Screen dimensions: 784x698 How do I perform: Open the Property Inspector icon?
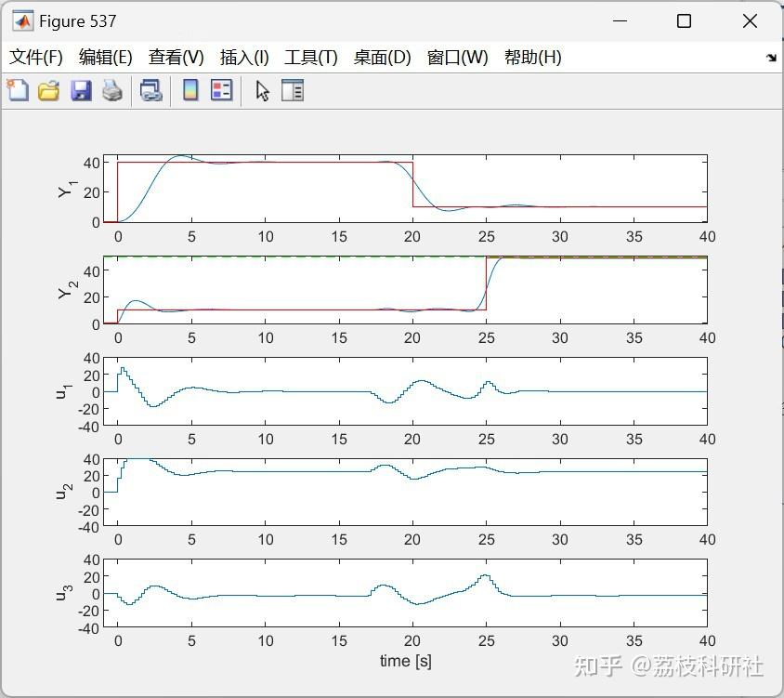click(293, 90)
